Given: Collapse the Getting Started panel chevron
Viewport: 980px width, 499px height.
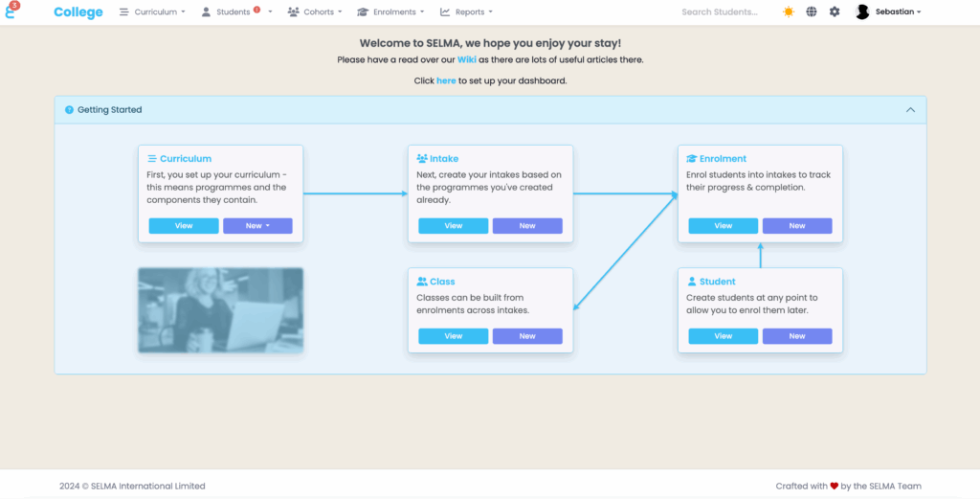Looking at the screenshot, I should 911,110.
